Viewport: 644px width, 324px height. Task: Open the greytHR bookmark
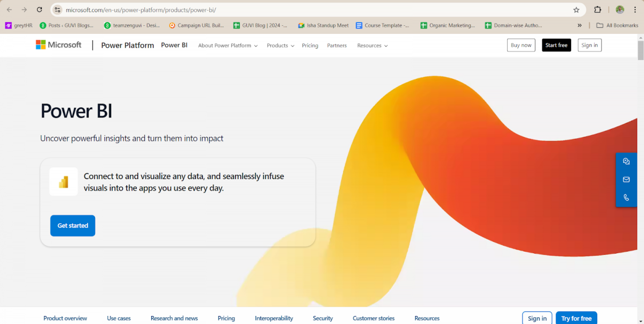19,25
